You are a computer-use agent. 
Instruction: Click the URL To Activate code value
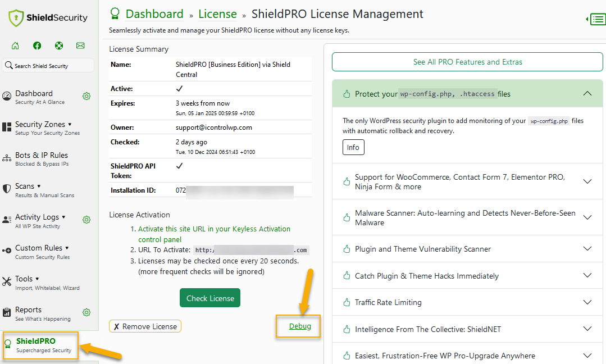tap(251, 250)
